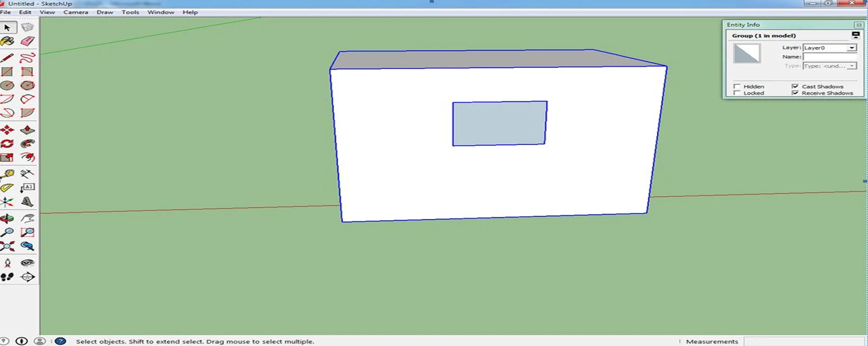Click the Name input field

click(830, 57)
